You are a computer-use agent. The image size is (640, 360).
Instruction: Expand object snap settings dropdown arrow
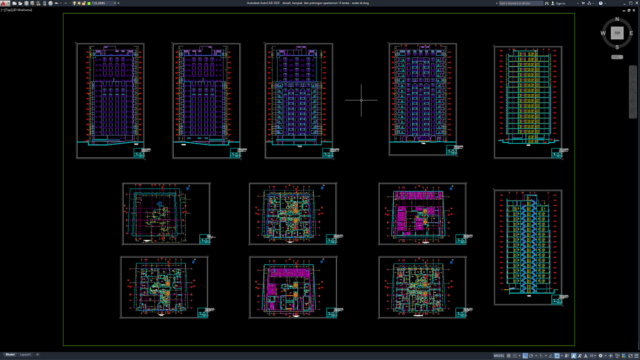562,356
